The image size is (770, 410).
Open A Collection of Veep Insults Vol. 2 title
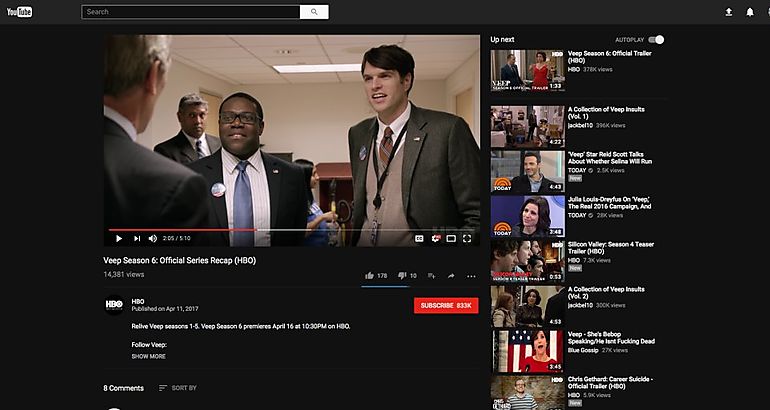pos(606,293)
